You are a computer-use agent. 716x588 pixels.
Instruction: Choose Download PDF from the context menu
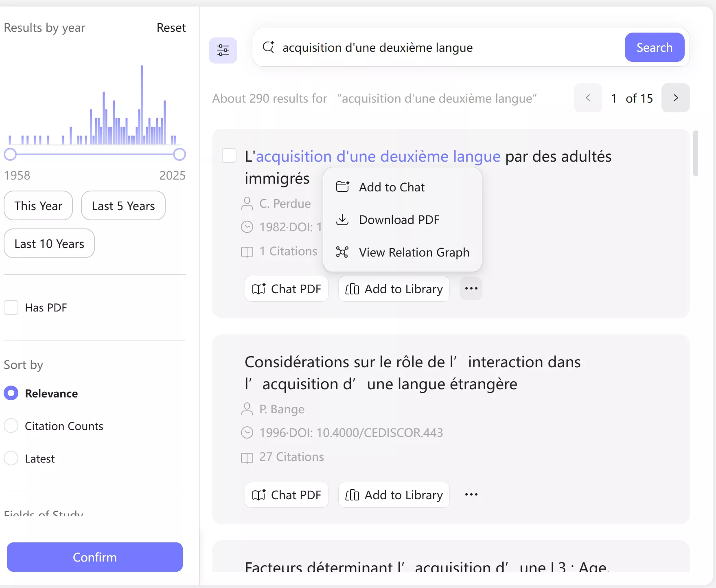pos(399,219)
